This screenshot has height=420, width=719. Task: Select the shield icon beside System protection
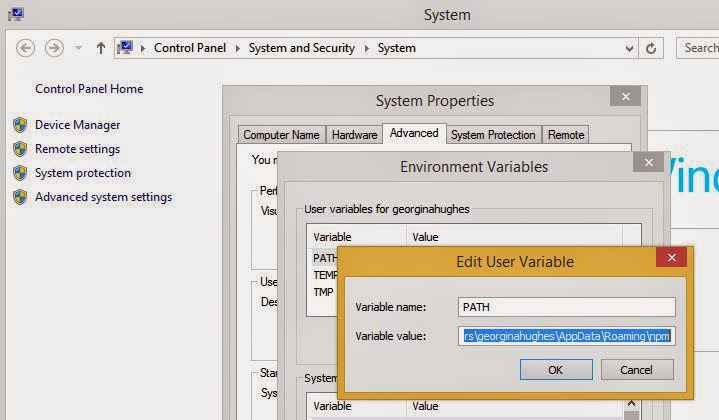20,173
